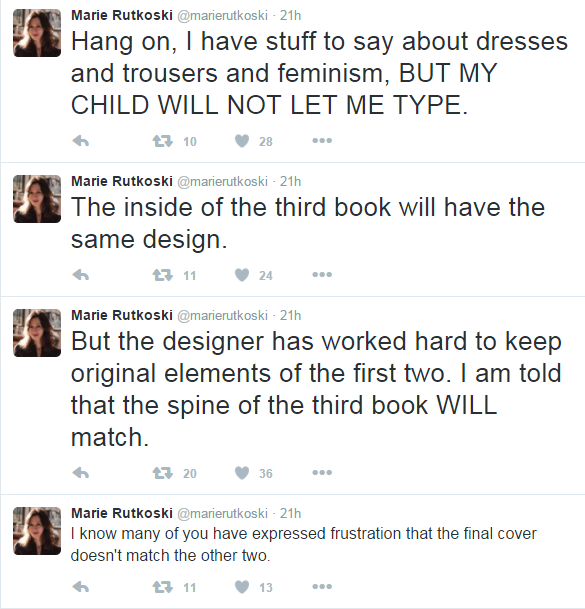Open the @marierutkoski handle on the second tweet
The height and width of the screenshot is (609, 585).
[223, 181]
